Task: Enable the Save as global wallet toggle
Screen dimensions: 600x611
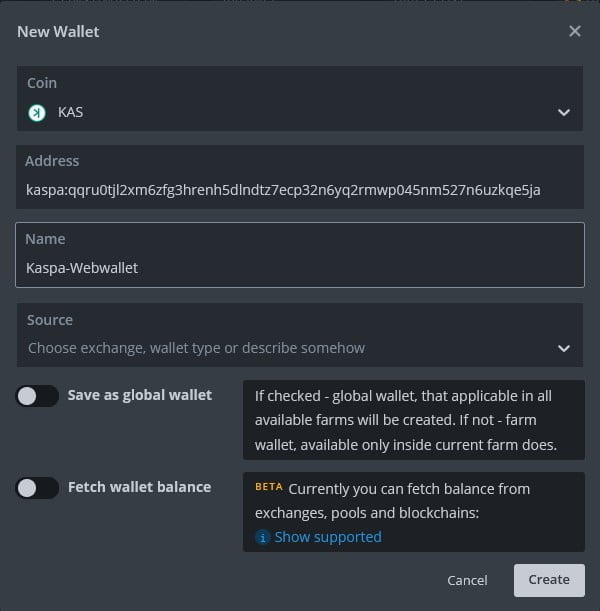Action: tap(37, 396)
